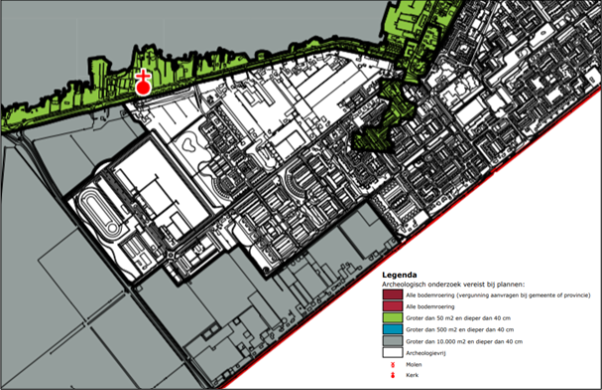Viewport: 602px width, 390px height.
Task: Click 'Archeologisch onderzoek vereist bij plannen' text
Action: (x=453, y=284)
